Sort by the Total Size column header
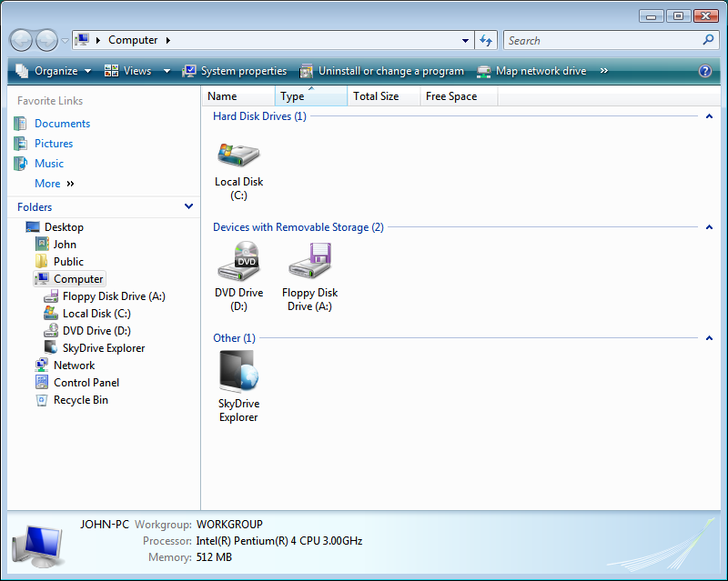This screenshot has width=728, height=581. click(376, 96)
